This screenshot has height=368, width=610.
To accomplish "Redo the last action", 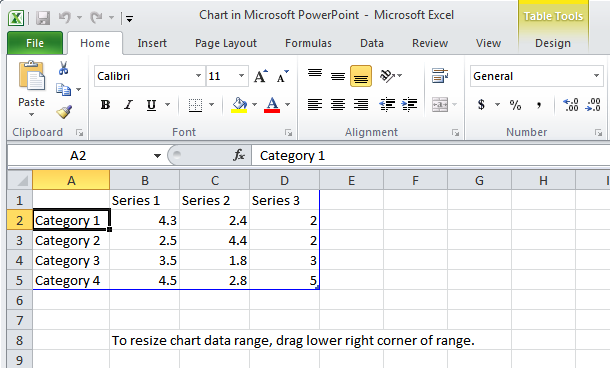I will coord(96,18).
